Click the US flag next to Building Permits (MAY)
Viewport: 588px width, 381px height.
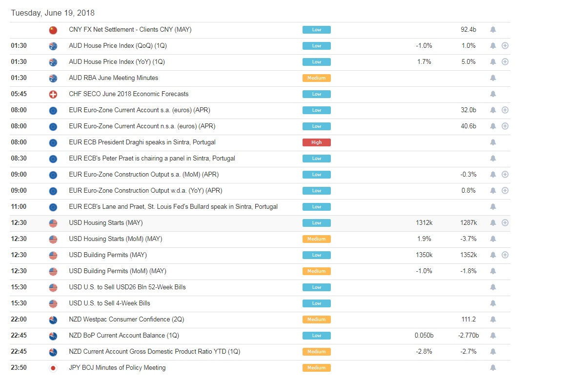(x=53, y=255)
